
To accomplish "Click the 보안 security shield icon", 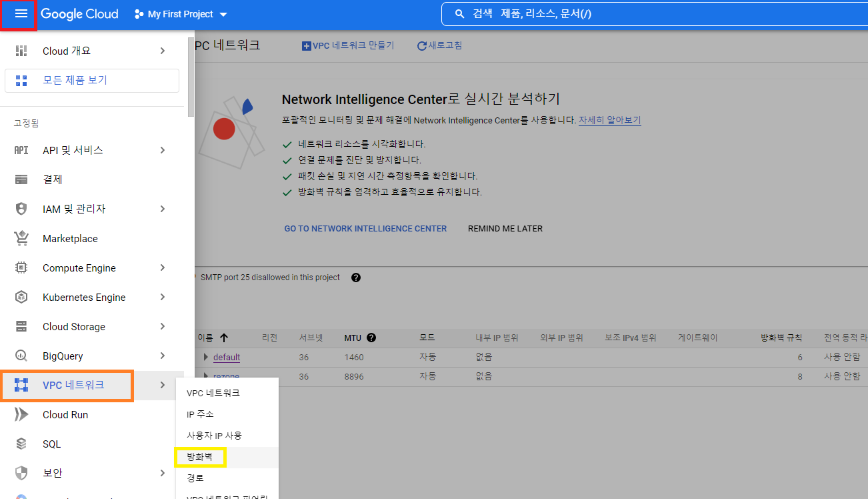I will pyautogui.click(x=21, y=473).
